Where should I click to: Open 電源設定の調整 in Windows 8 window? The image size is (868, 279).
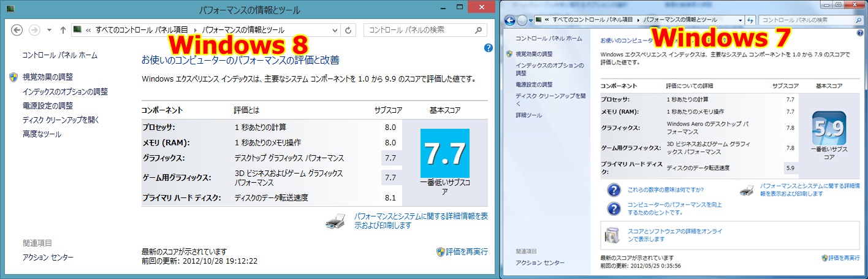coord(48,105)
